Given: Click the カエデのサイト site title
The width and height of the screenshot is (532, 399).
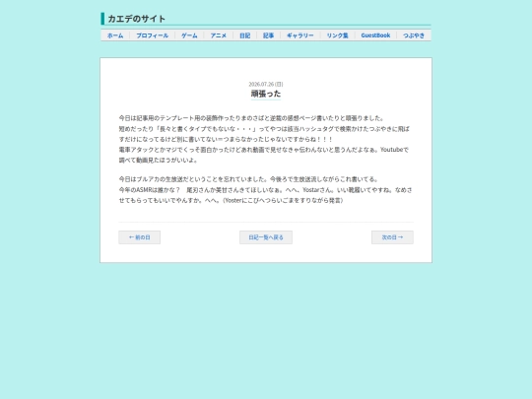Looking at the screenshot, I should click(x=136, y=19).
